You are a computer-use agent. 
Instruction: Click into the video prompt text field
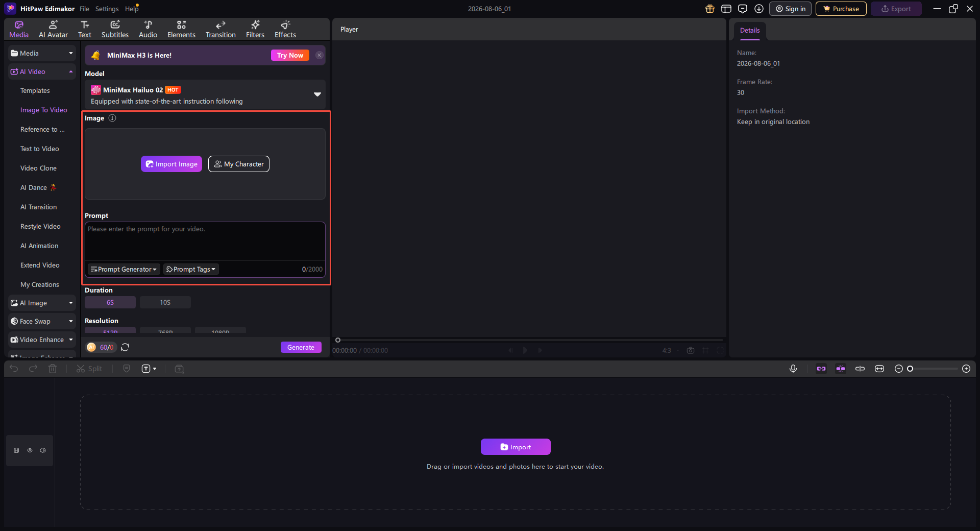point(205,242)
